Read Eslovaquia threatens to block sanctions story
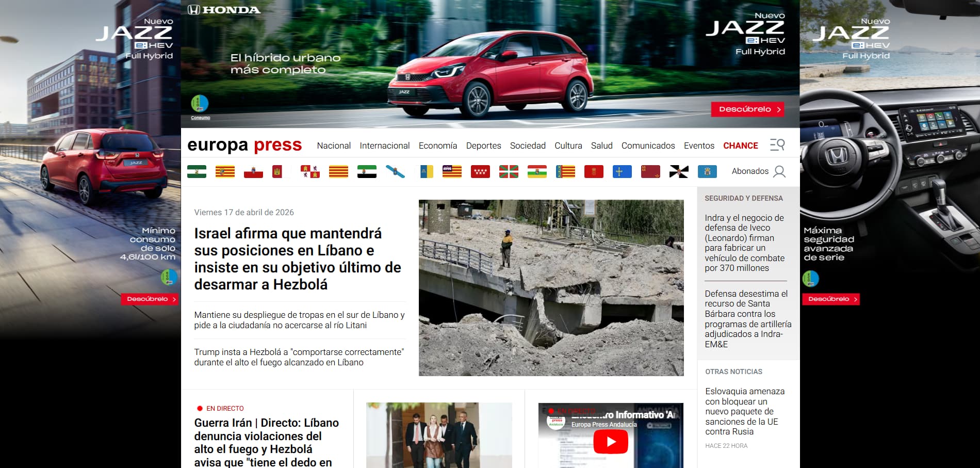Screen dimensions: 980x468 [x=745, y=411]
